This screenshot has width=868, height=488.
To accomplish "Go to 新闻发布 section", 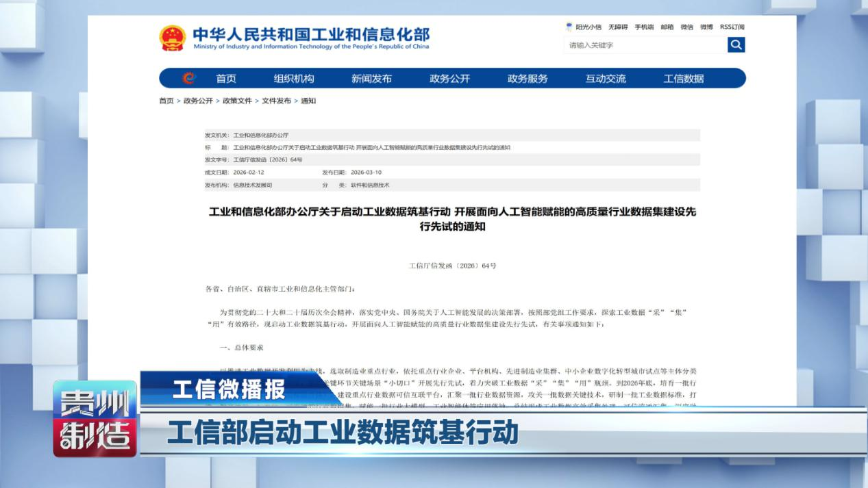I will click(x=371, y=79).
